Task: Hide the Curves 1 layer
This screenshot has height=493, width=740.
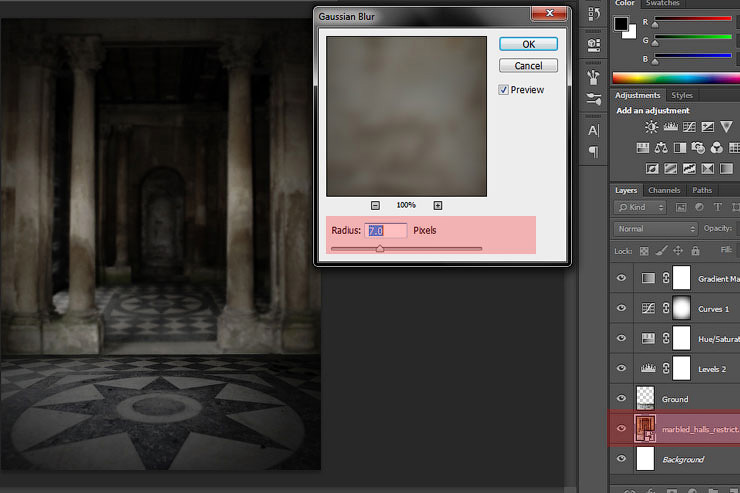Action: point(622,308)
